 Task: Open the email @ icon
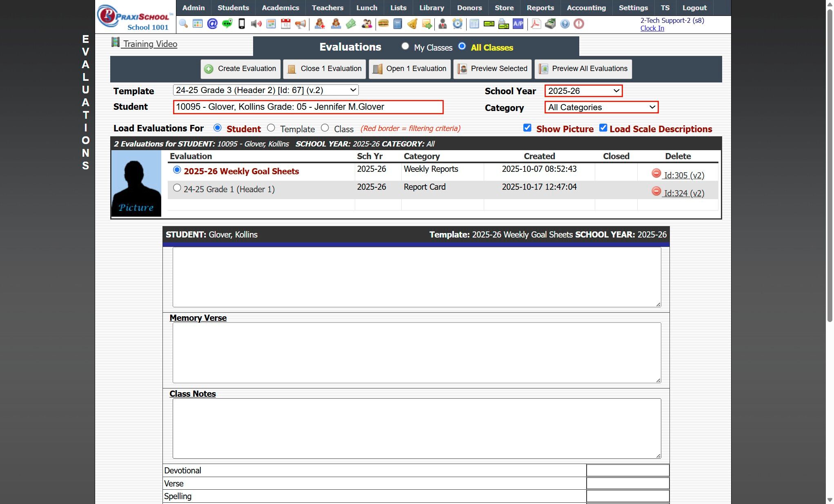[212, 24]
